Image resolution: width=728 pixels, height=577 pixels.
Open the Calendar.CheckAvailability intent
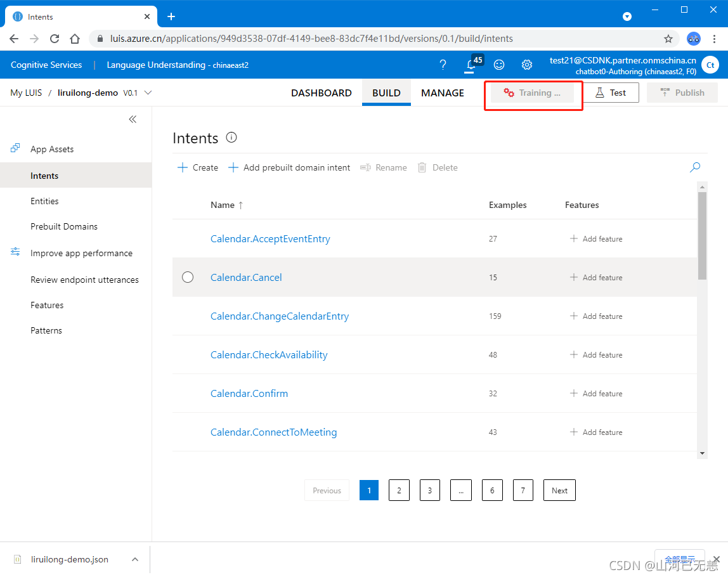tap(269, 355)
